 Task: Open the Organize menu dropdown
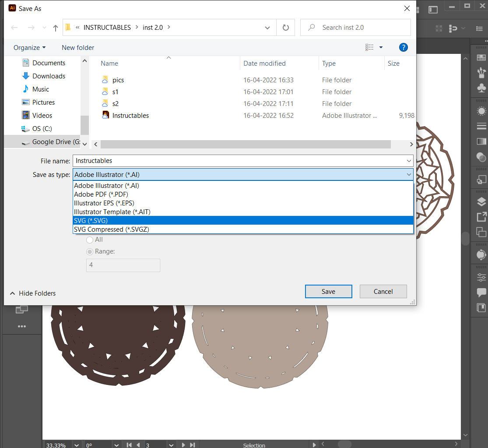[30, 48]
